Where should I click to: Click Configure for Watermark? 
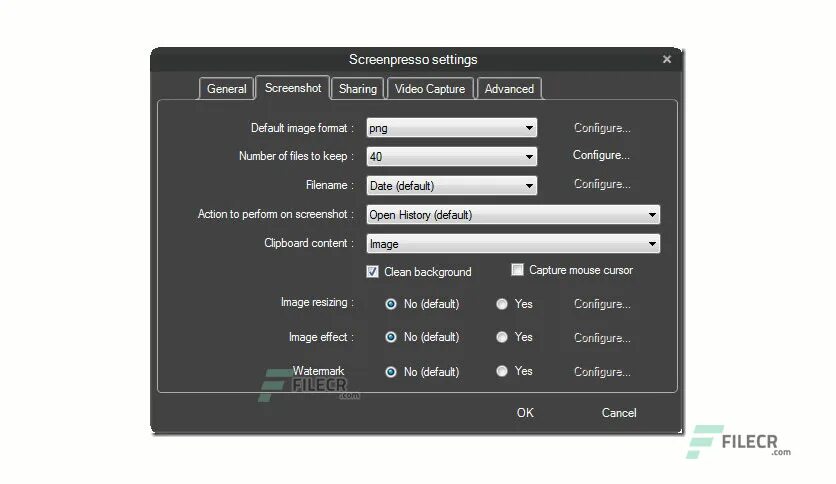click(602, 372)
